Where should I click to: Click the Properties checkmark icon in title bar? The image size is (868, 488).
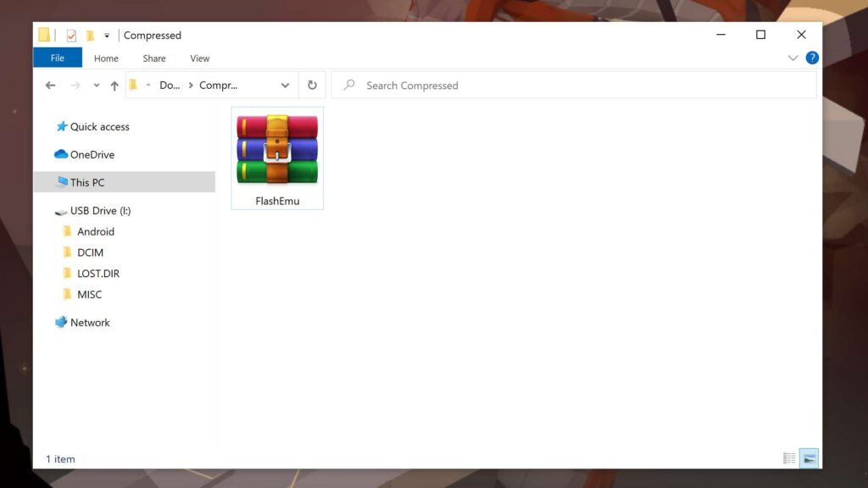click(x=71, y=36)
